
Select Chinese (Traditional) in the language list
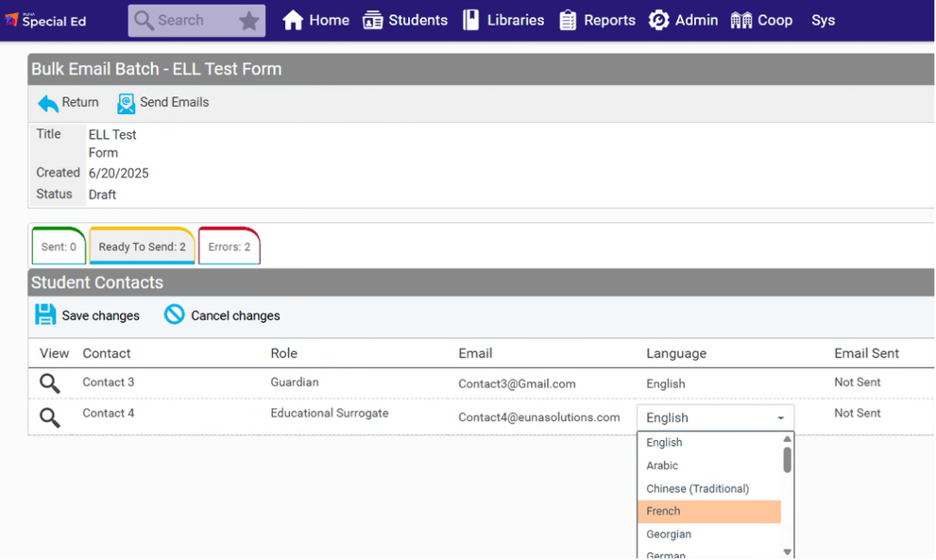709,488
